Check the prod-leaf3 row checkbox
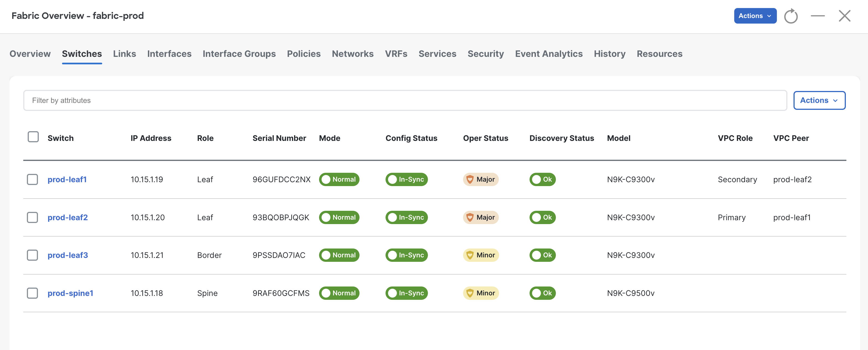 32,255
